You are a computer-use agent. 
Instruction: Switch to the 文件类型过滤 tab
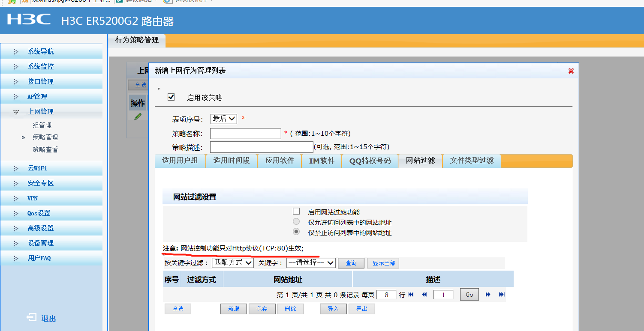472,161
